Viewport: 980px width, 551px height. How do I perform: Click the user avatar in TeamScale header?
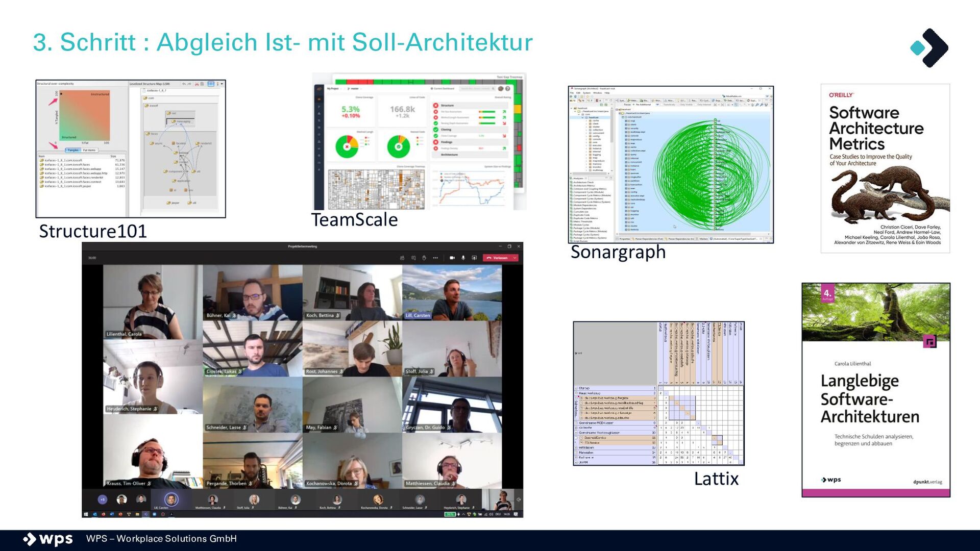click(x=501, y=89)
